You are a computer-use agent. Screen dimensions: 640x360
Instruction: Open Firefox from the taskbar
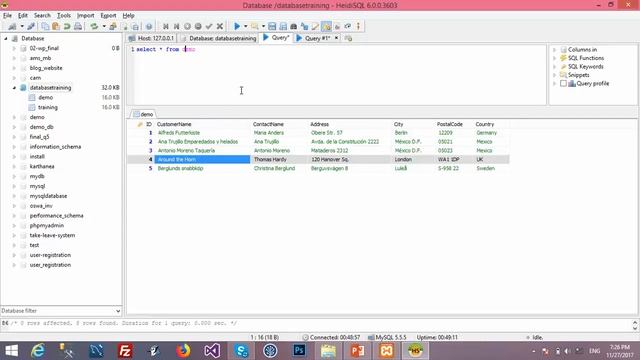183,351
